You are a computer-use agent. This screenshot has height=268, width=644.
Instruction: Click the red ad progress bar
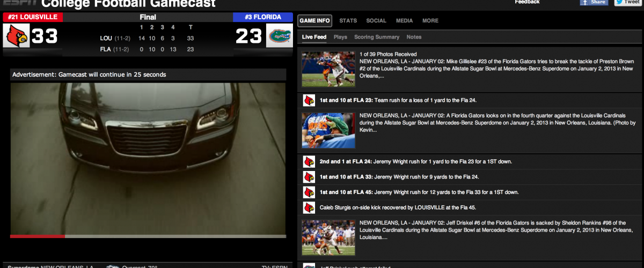(x=38, y=236)
